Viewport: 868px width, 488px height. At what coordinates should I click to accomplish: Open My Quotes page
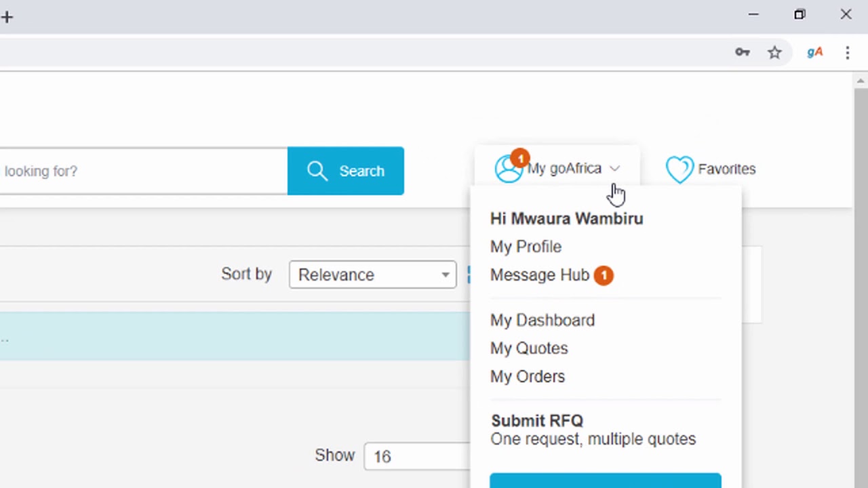click(529, 348)
